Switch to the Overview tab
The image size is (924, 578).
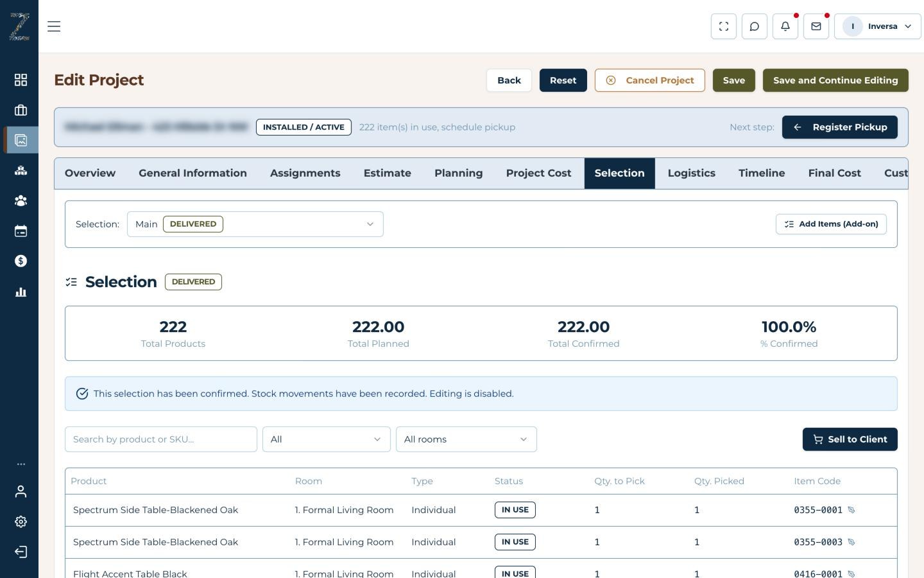click(x=90, y=173)
